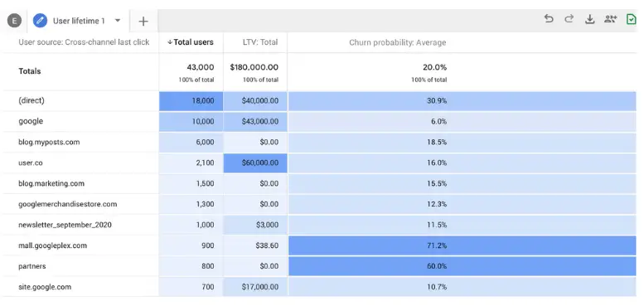Image resolution: width=644 pixels, height=306 pixels.
Task: Open the User lifetime 1 tab dropdown arrow
Action: [x=118, y=20]
